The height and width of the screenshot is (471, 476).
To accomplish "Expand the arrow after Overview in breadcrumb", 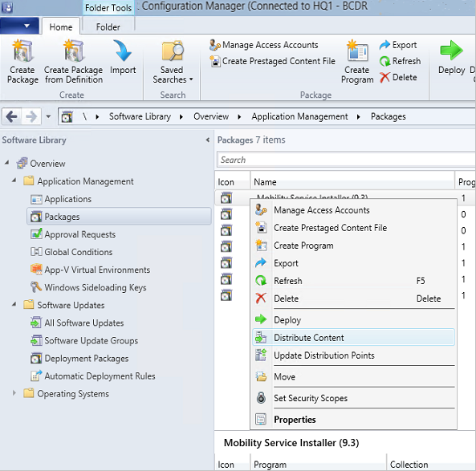I will click(x=239, y=117).
